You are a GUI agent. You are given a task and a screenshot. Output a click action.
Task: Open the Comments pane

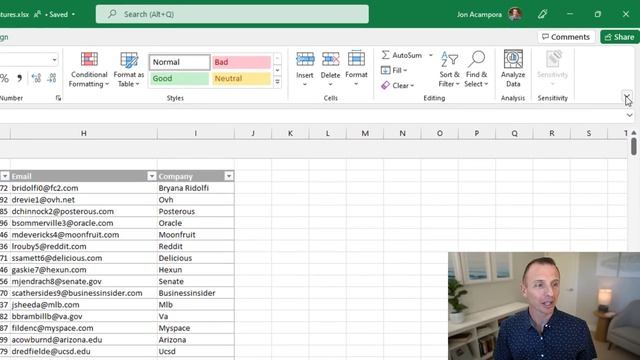(566, 37)
